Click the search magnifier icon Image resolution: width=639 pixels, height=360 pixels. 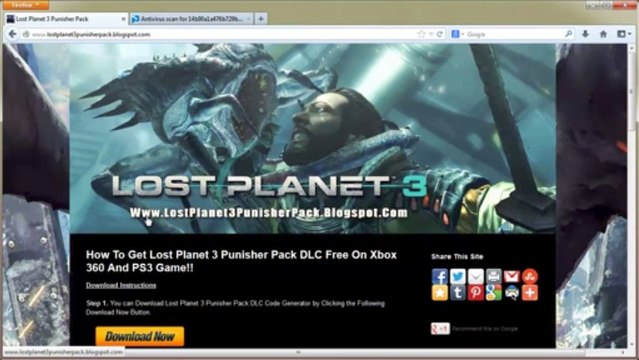click(x=568, y=34)
